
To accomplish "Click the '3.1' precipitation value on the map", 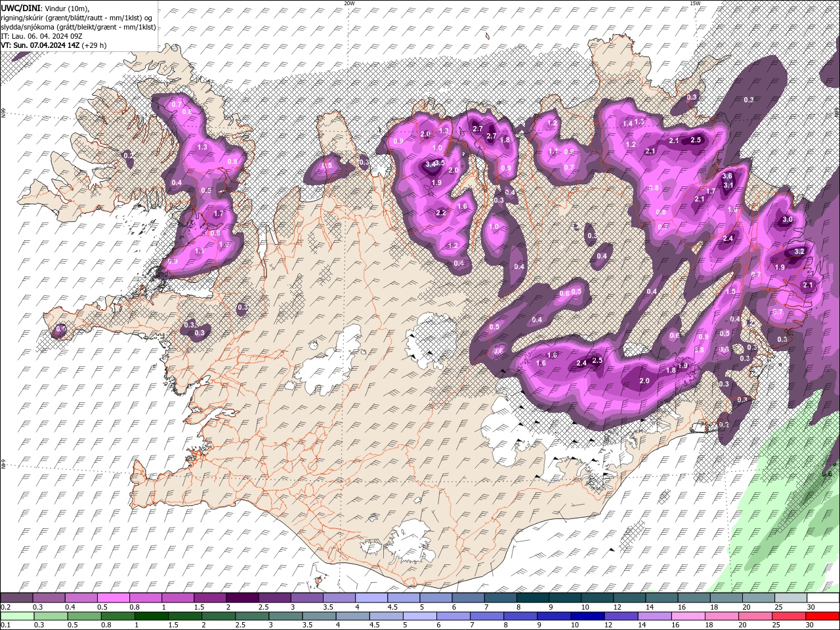I will 728,185.
